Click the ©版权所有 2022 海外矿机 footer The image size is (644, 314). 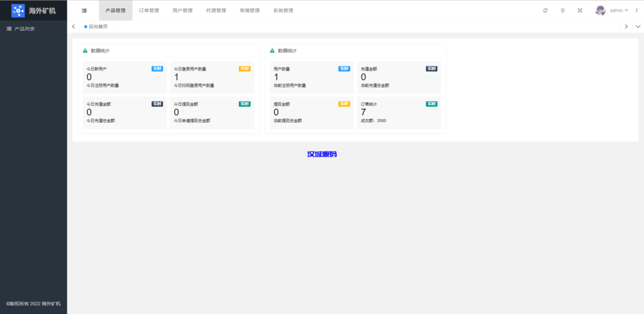[33, 304]
